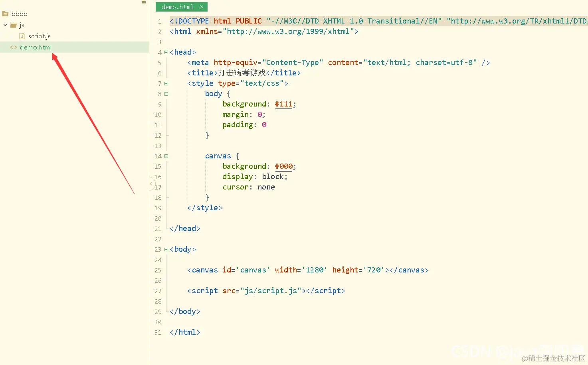Image resolution: width=588 pixels, height=365 pixels.
Task: Fold the style block at line 7
Action: (166, 83)
